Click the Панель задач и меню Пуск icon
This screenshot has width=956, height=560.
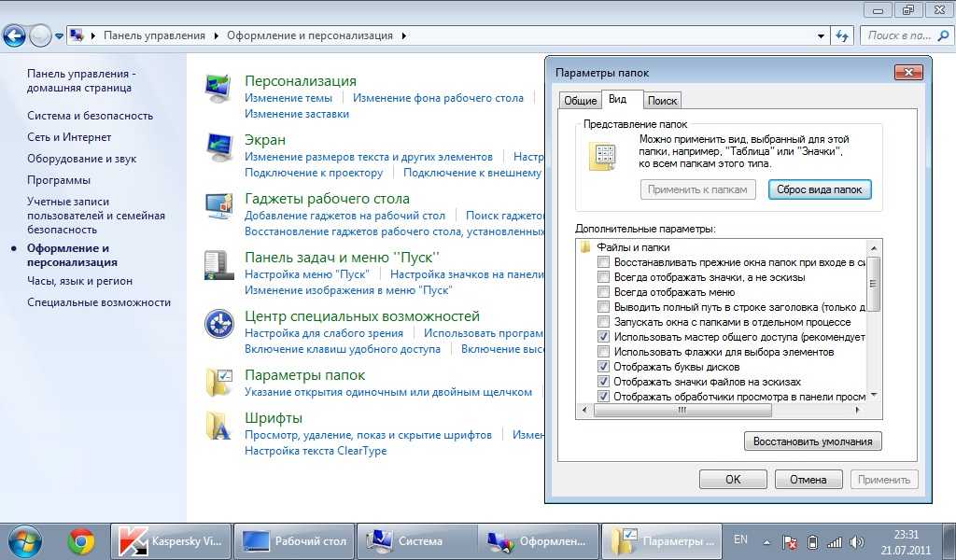(x=218, y=265)
